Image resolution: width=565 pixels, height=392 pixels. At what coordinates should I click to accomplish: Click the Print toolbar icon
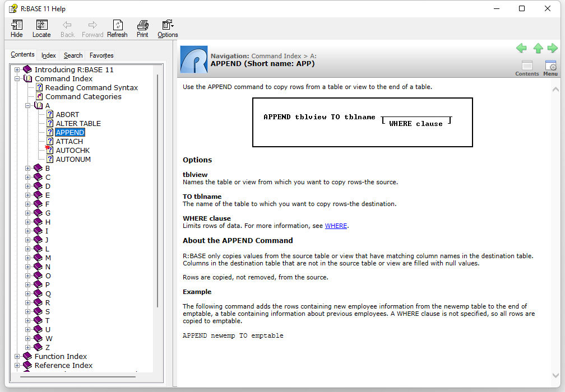142,29
